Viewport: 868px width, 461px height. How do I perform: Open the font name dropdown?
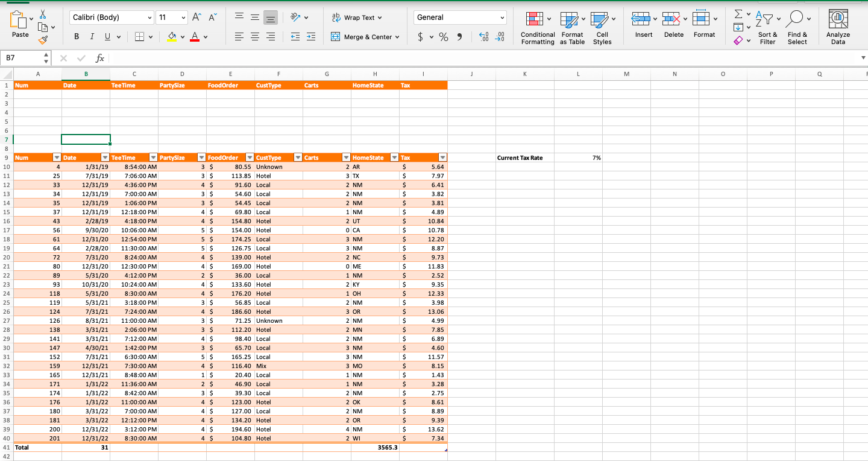coord(110,17)
